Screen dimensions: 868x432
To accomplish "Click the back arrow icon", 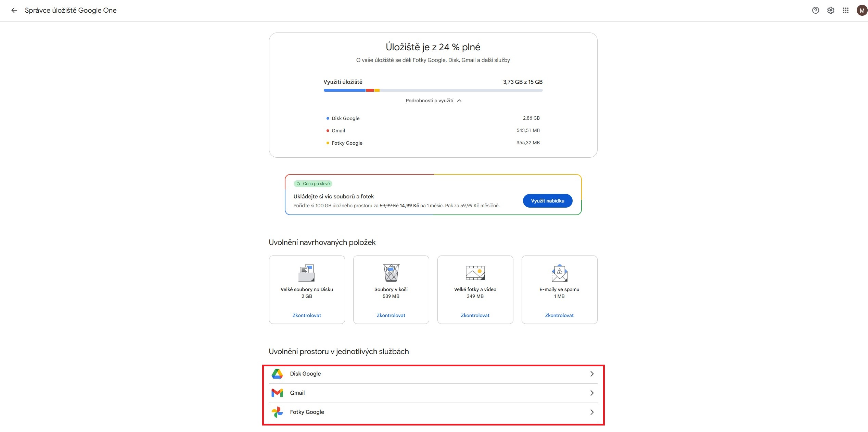I will coord(14,10).
